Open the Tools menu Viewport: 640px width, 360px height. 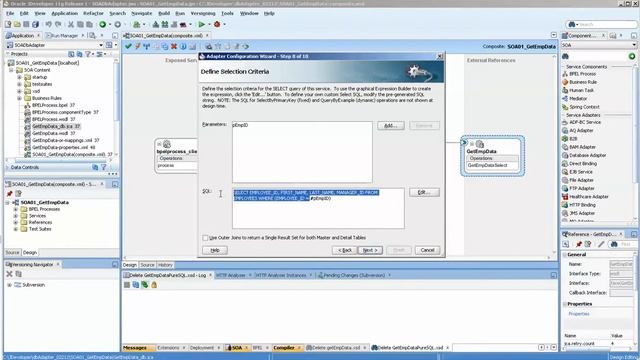(227, 13)
